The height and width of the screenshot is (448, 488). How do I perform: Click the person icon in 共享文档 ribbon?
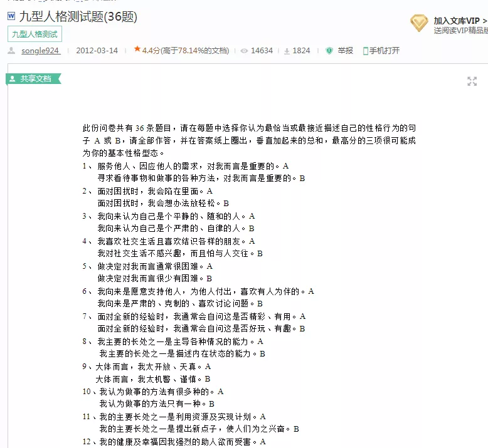coord(13,79)
